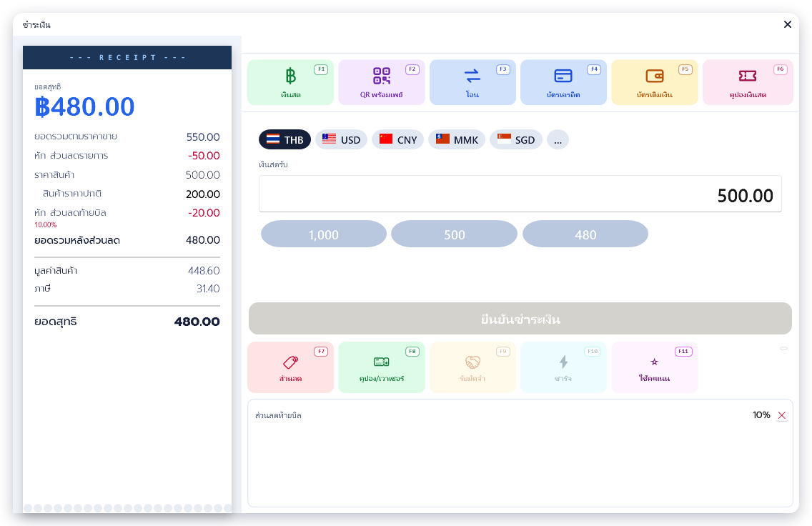Viewport: 812px width, 526px height.
Task: Choose QR พร้อมเพย์ payment
Action: click(382, 82)
